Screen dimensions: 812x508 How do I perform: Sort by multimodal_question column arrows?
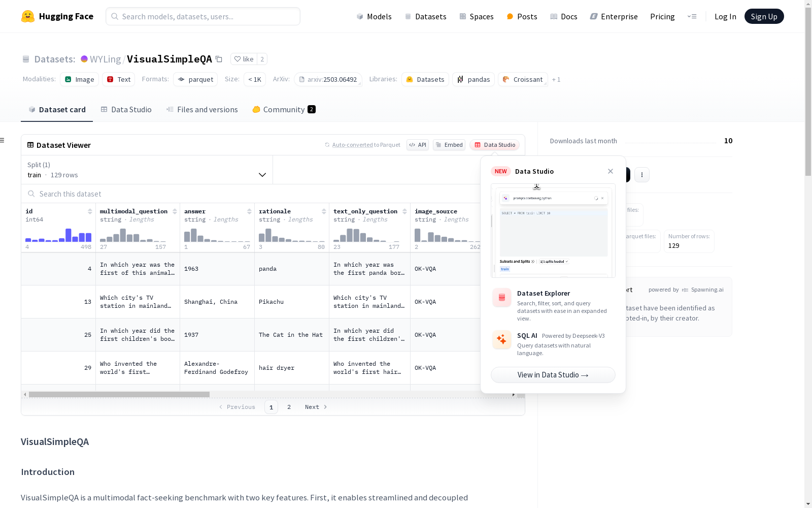tap(175, 211)
